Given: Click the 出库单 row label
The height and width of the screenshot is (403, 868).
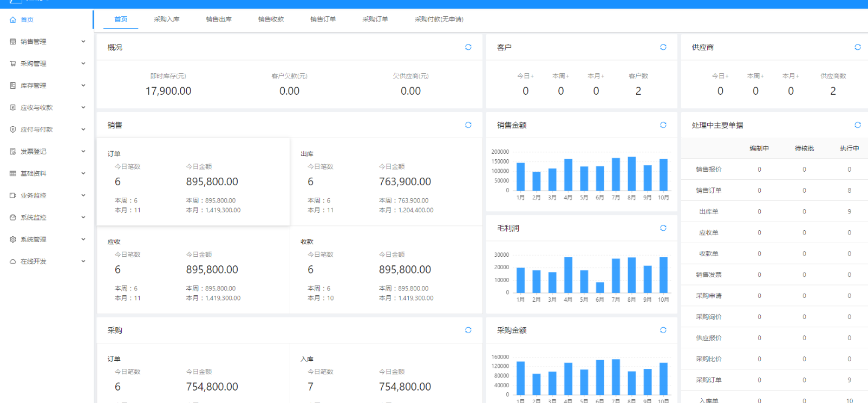Looking at the screenshot, I should [709, 211].
